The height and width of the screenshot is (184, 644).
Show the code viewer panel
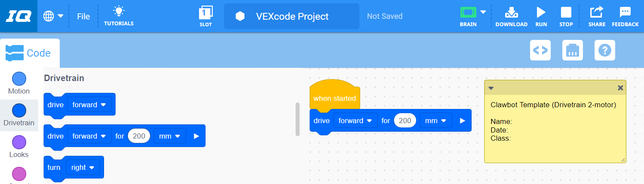[x=540, y=50]
